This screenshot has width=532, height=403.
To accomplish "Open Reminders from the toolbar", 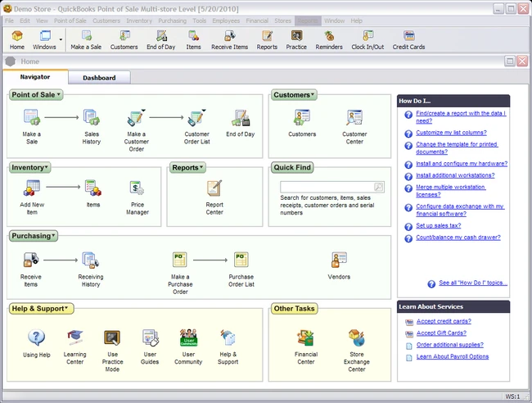I will [x=329, y=40].
